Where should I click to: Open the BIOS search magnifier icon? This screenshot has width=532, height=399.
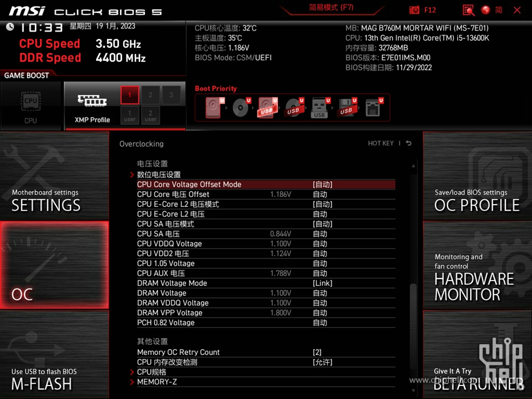pyautogui.click(x=468, y=10)
